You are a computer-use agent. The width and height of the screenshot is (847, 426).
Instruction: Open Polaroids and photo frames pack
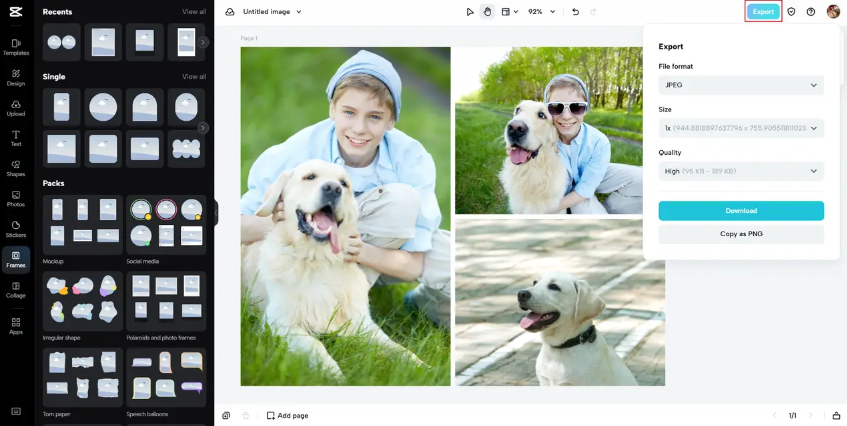(x=166, y=301)
